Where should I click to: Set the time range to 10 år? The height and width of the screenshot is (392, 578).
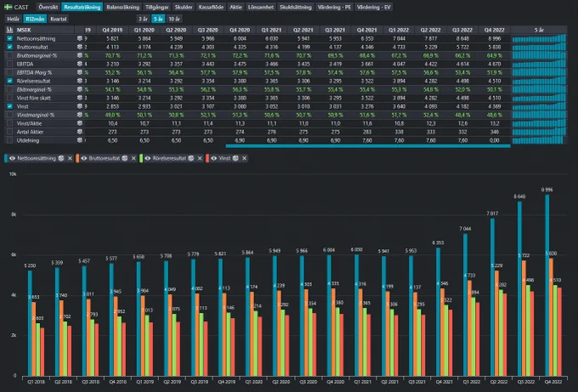coord(174,19)
